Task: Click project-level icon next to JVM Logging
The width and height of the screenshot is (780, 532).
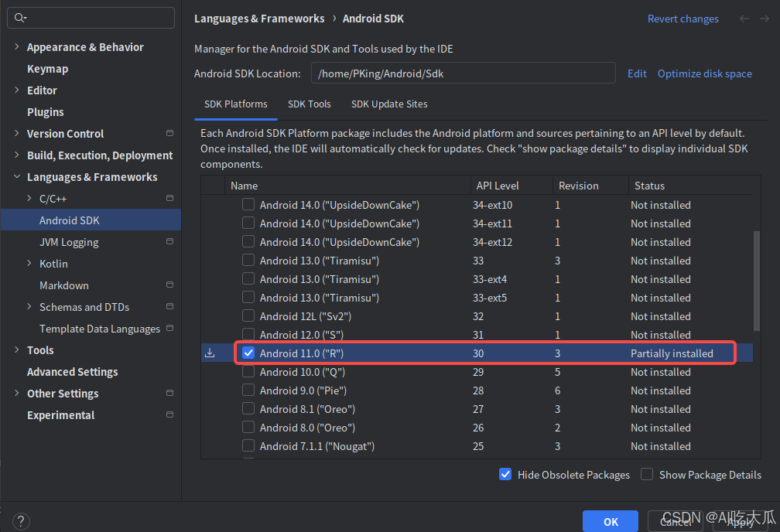Action: coord(169,241)
